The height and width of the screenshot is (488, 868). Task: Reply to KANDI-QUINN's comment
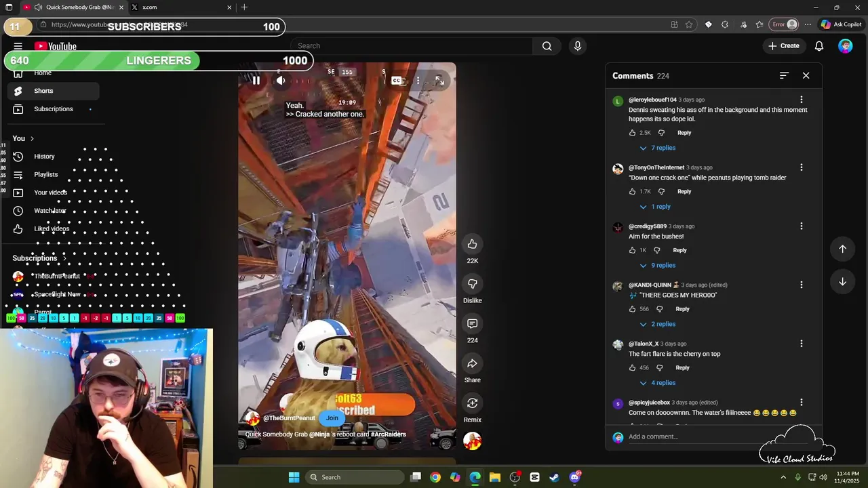682,309
